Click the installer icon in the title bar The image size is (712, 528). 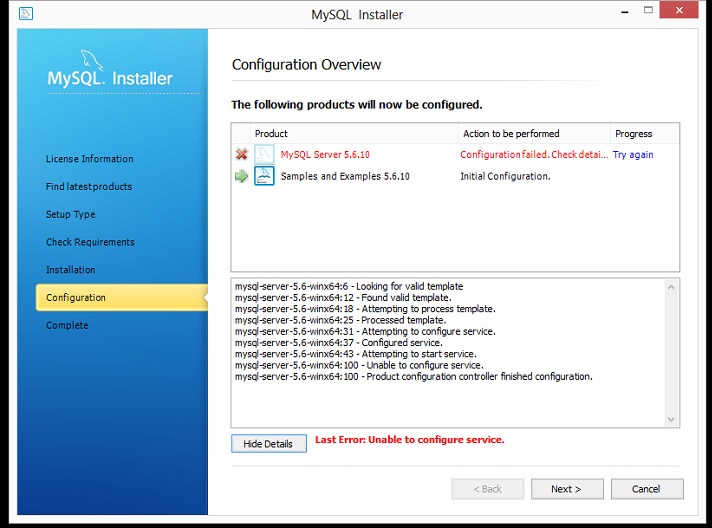pyautogui.click(x=26, y=13)
